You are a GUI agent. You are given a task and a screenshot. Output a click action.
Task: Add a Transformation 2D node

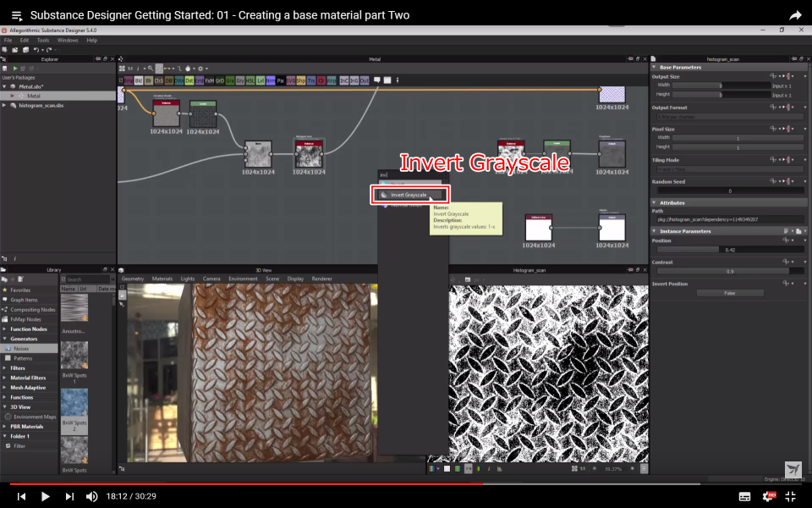click(310, 80)
